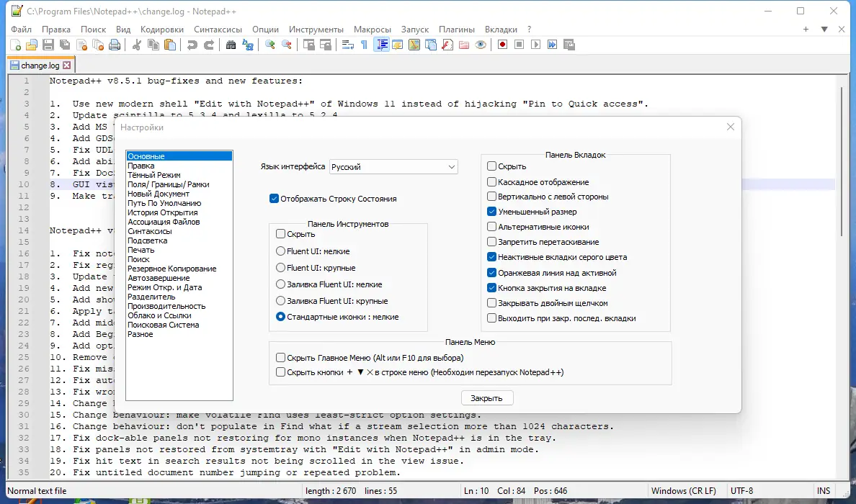
Task: Zoom in with magnifier plus icon
Action: [x=269, y=45]
